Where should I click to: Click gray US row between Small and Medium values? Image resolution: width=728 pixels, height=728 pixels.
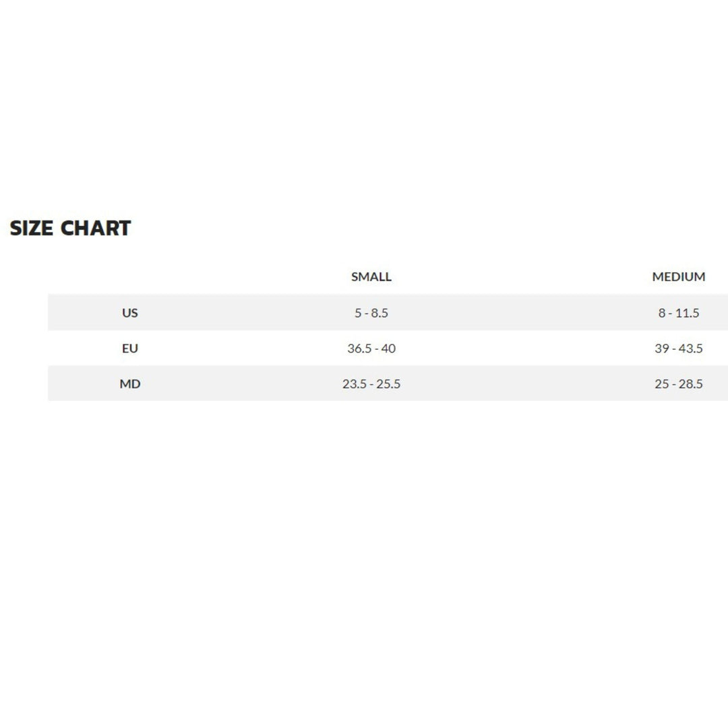tap(526, 313)
